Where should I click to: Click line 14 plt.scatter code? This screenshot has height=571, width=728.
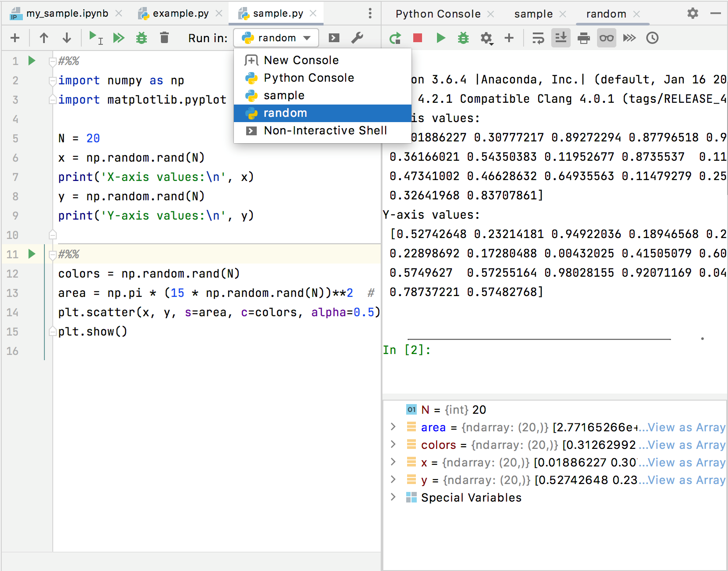point(219,312)
